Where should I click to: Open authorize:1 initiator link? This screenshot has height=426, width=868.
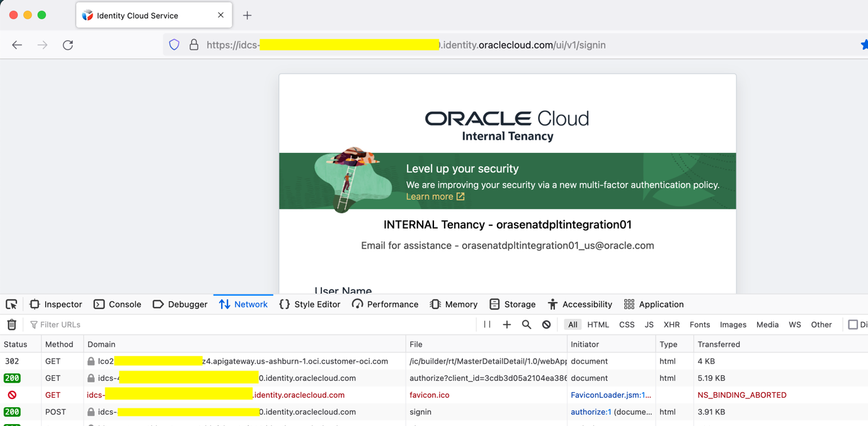(591, 412)
